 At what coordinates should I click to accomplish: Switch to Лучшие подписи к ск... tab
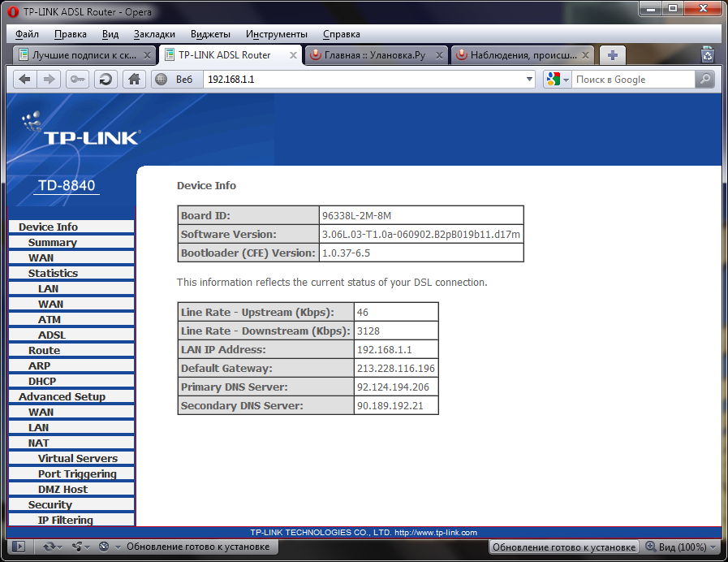click(84, 55)
